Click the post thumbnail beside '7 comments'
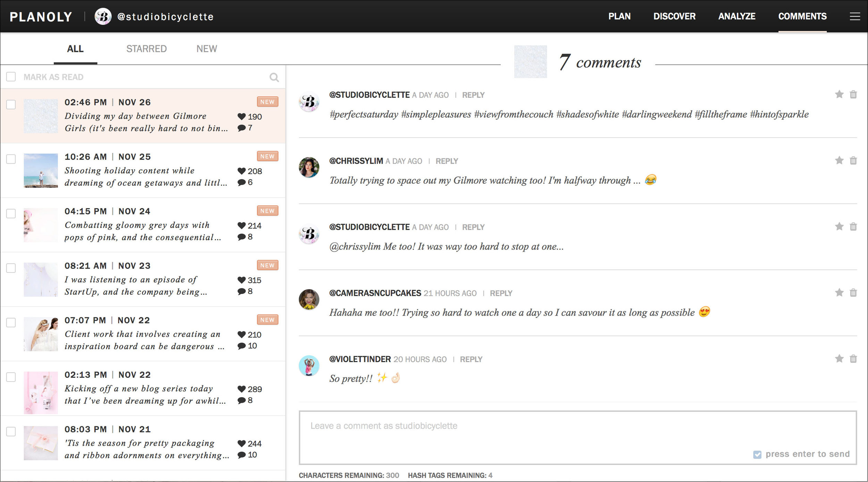 tap(530, 62)
